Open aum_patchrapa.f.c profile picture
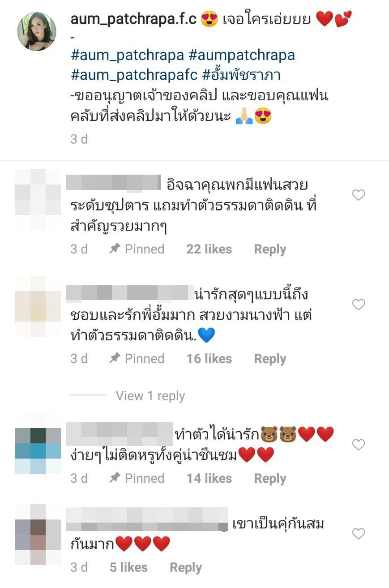This screenshot has width=389, height=588. click(x=37, y=31)
